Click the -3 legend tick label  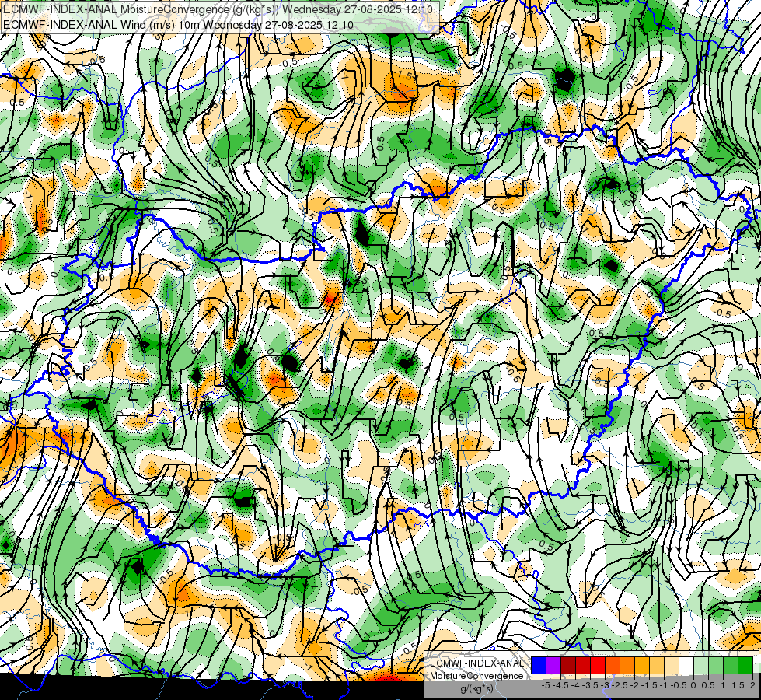(x=604, y=685)
